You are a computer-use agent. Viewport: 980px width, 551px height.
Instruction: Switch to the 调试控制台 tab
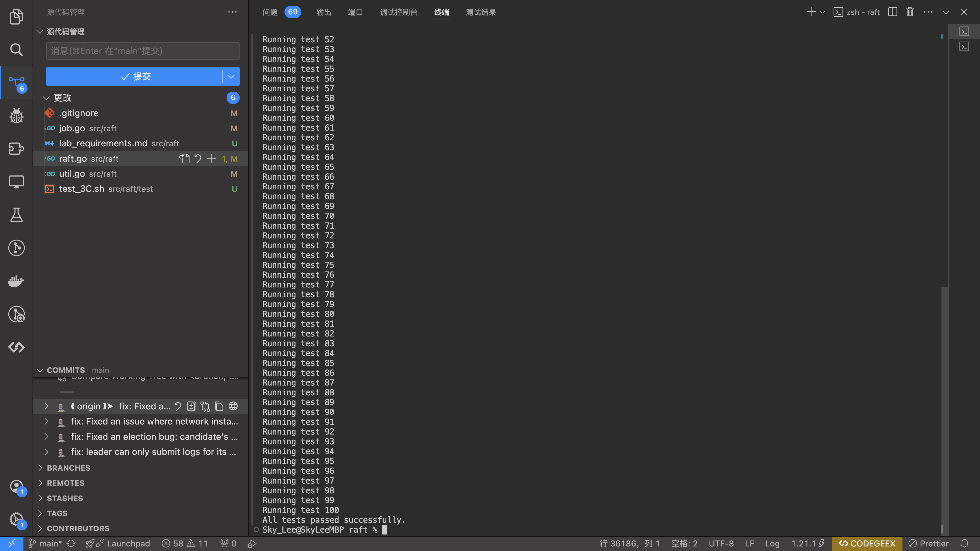(398, 12)
